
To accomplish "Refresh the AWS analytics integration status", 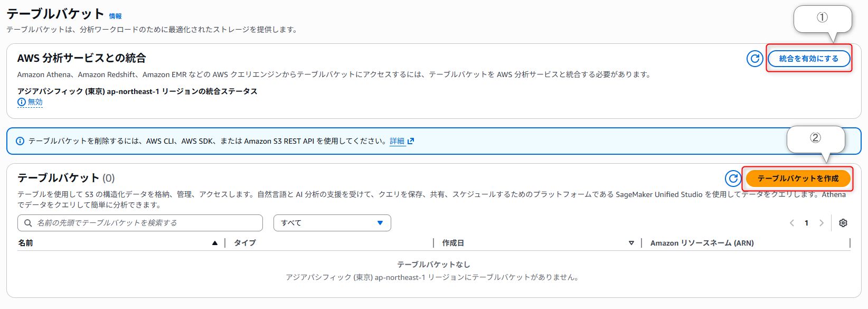I will [x=755, y=59].
